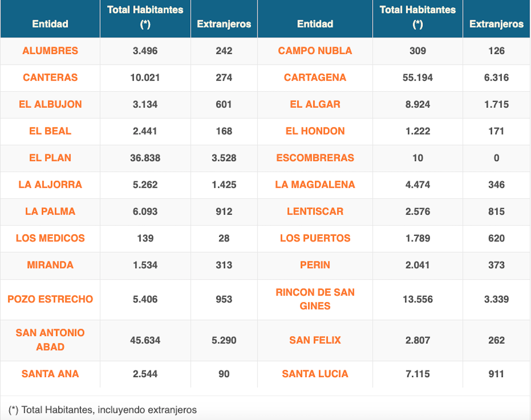
Task: Open LA ALJORRA link
Action: click(x=50, y=185)
